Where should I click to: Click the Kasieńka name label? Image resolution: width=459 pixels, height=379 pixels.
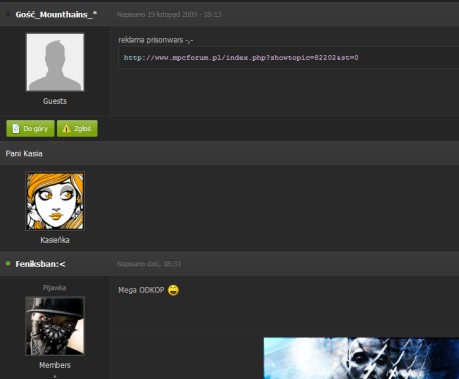pyautogui.click(x=55, y=240)
